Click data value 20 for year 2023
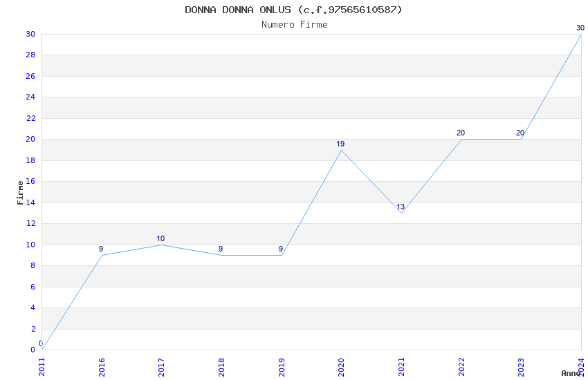The image size is (588, 380). point(520,133)
